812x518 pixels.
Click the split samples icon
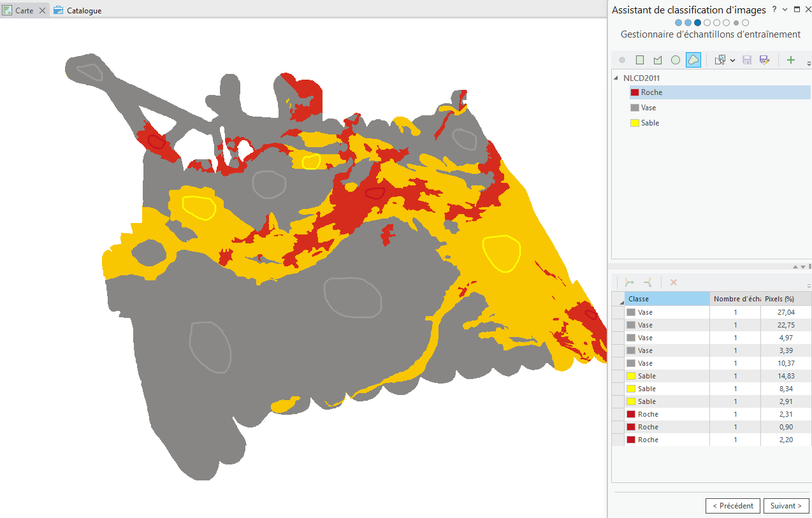point(648,282)
